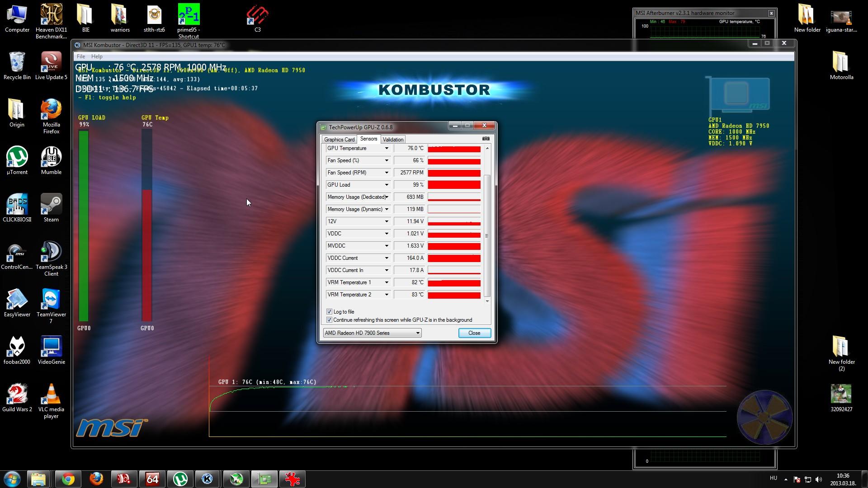Click the GPU-Z sensors scroll down arrow
Screen dimensions: 868x488
tap(487, 301)
